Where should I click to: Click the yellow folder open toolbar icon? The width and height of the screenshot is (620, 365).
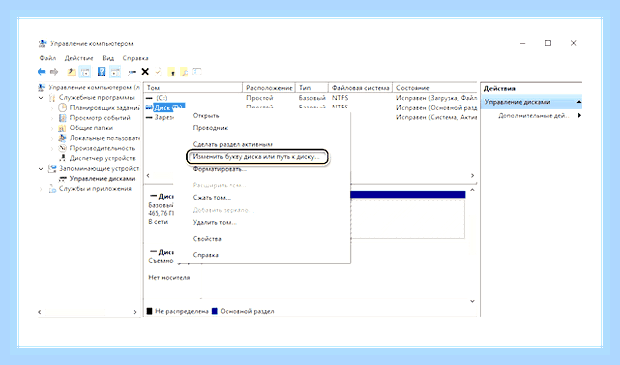click(172, 72)
